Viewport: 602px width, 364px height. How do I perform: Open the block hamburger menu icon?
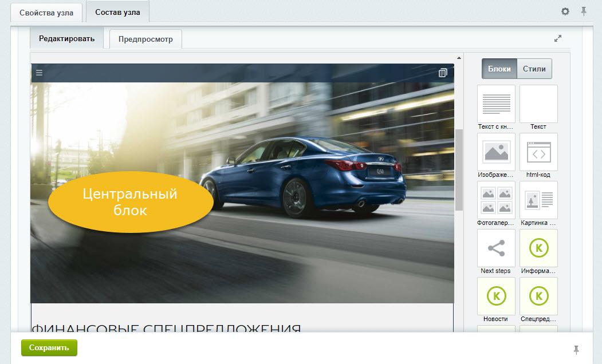[39, 73]
